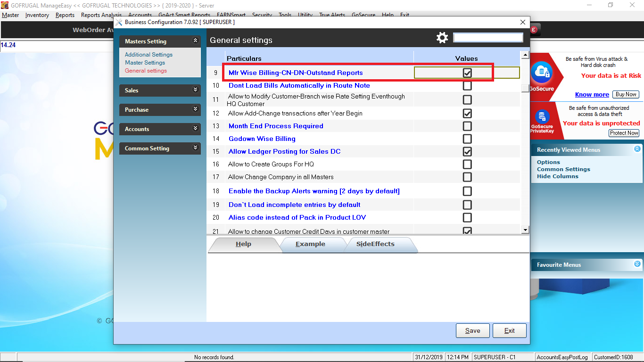Expand the Favourite Menus panel

click(x=637, y=264)
